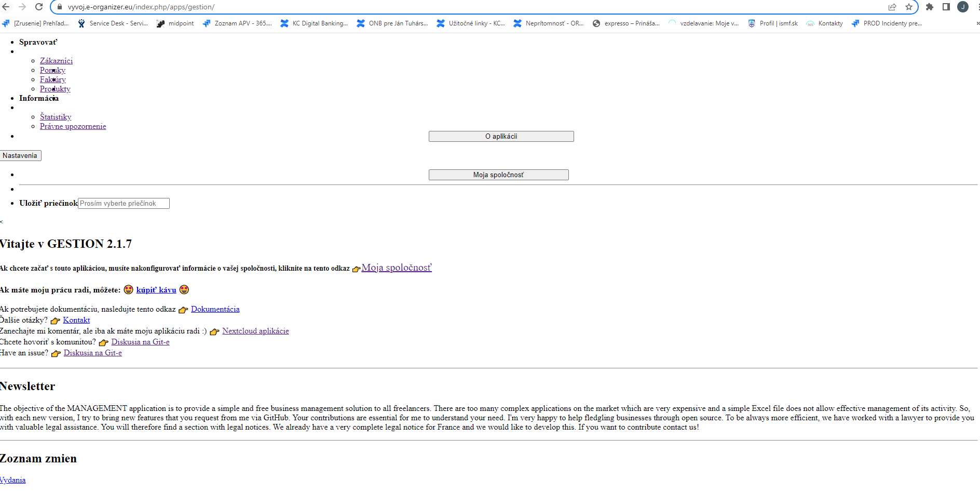
Task: Open Diskusia na Git-e issue link
Action: click(x=93, y=353)
